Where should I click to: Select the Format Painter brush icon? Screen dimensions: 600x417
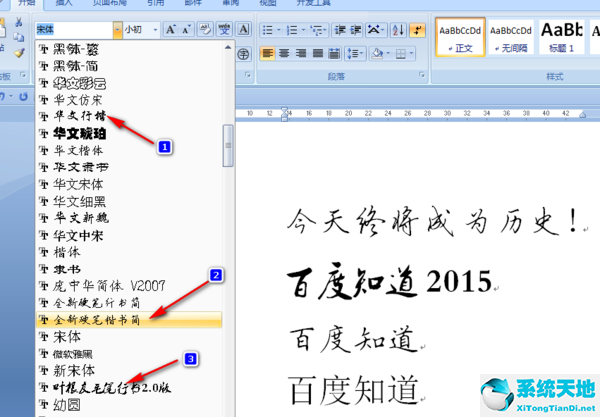click(19, 52)
